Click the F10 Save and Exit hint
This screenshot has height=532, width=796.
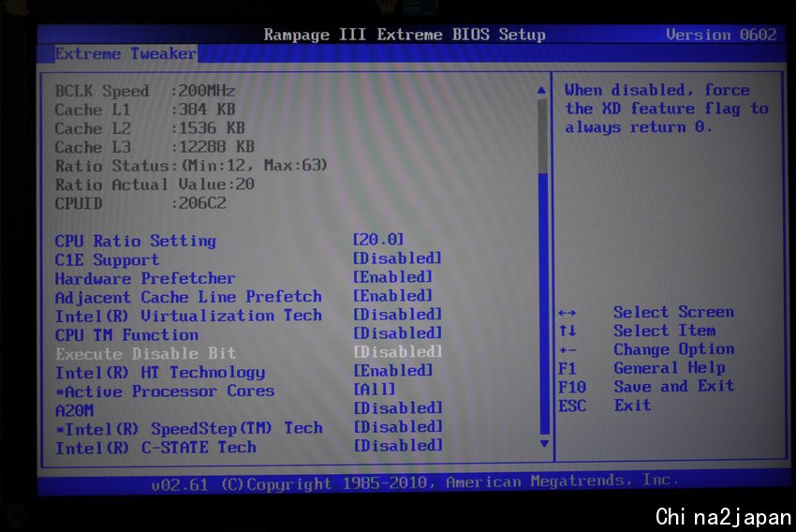click(x=646, y=387)
